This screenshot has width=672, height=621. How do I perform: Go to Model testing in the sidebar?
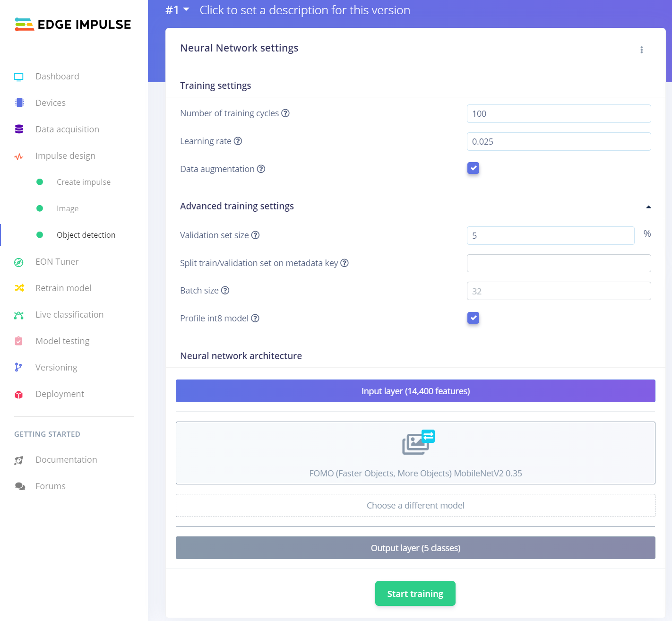(x=62, y=341)
